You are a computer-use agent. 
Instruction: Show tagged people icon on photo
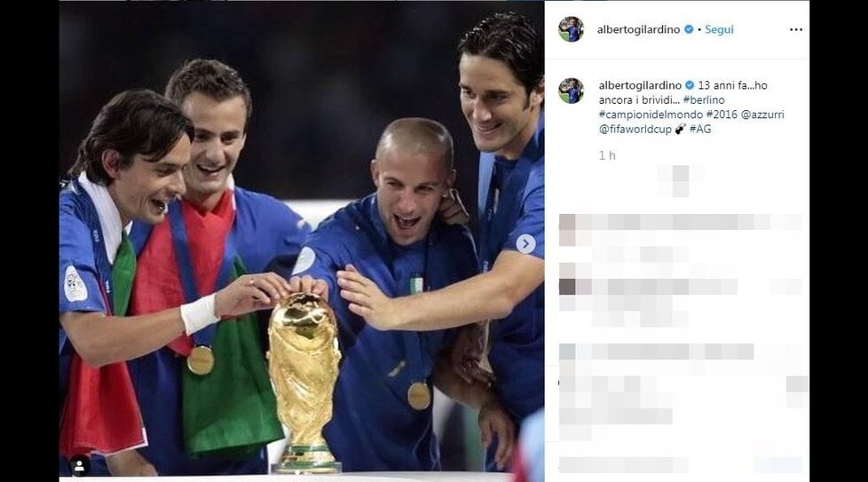click(79, 466)
